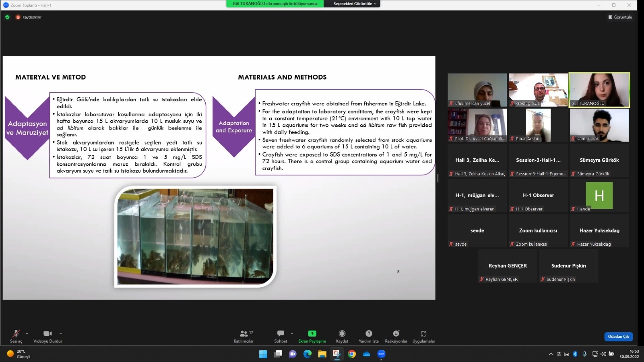Open File Explorer from the taskbar
The height and width of the screenshot is (362, 644).
[322, 354]
